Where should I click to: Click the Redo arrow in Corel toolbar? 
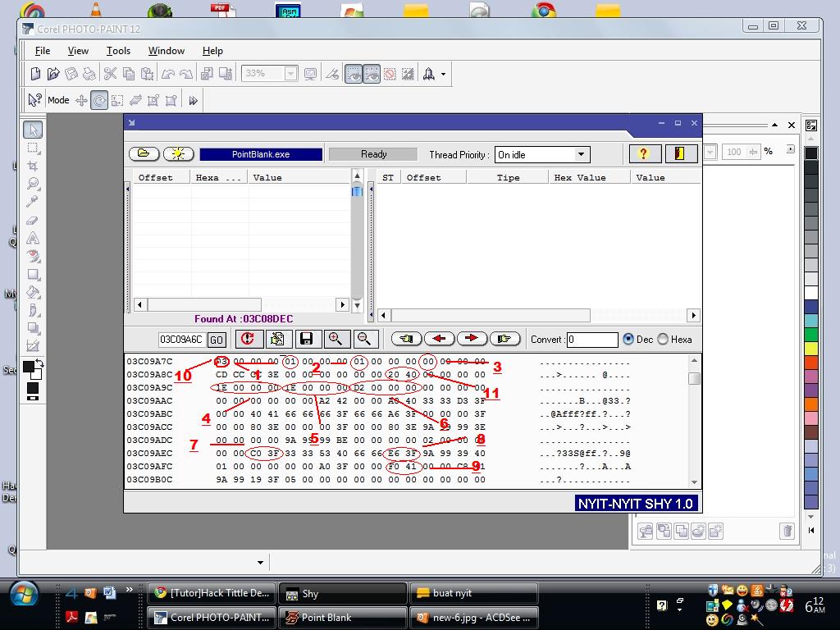coord(186,73)
